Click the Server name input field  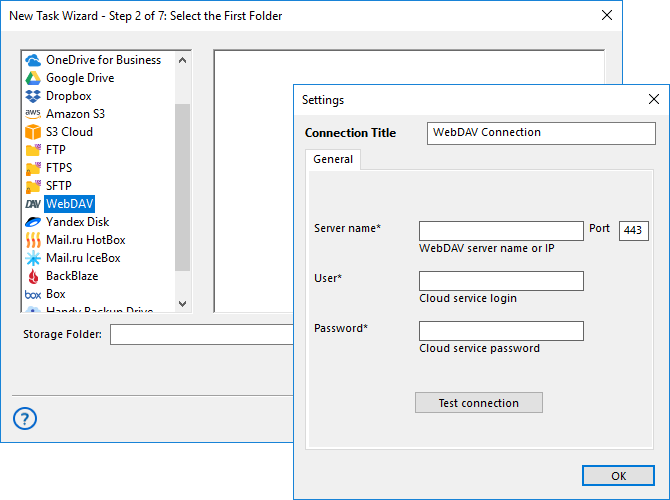pos(501,231)
